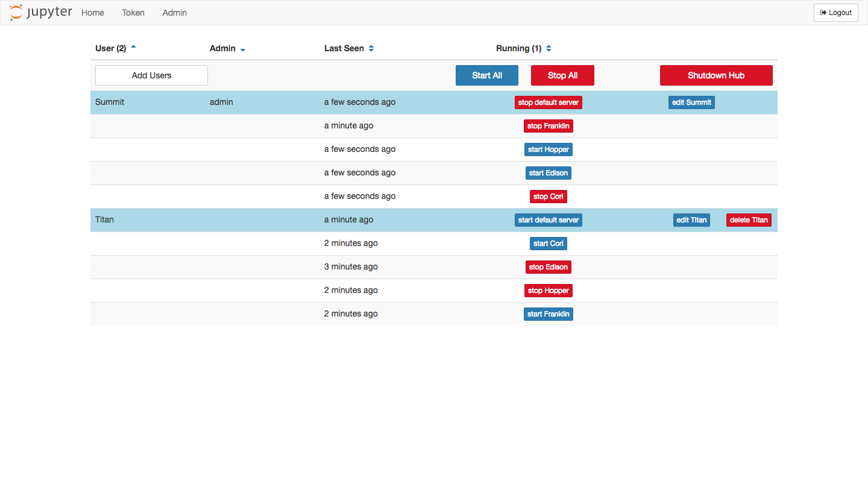Open the Home page
The height and width of the screenshot is (498, 868).
[x=92, y=13]
